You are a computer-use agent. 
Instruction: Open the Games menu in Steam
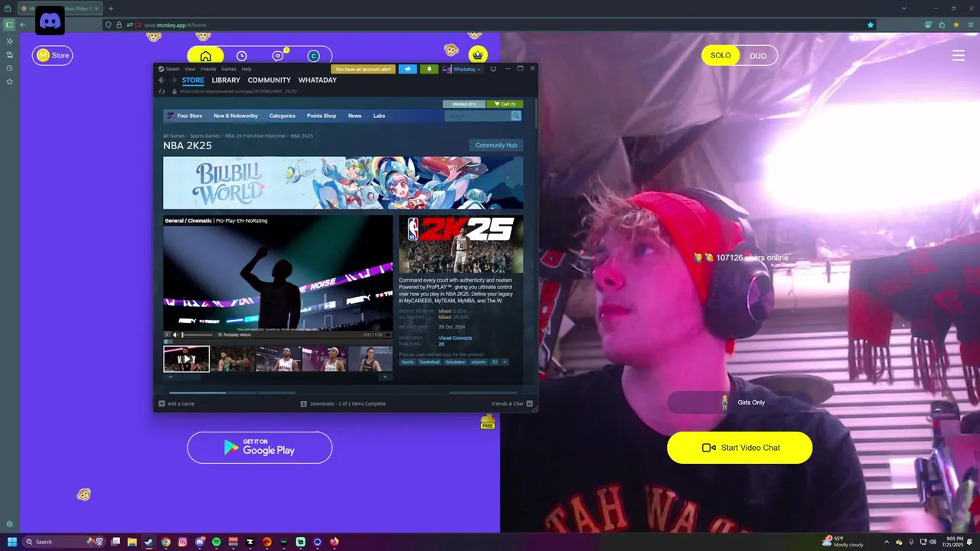tap(229, 69)
